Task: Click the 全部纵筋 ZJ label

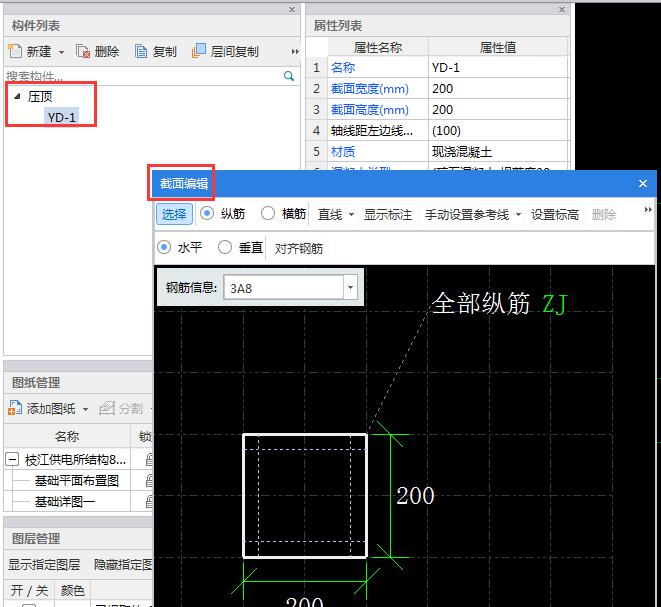Action: (x=500, y=303)
